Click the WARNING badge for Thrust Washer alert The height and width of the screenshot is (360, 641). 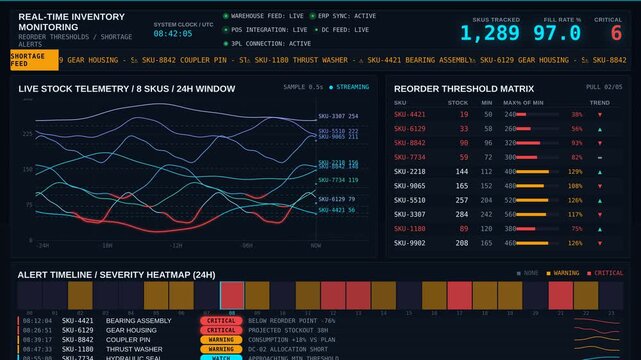221,349
